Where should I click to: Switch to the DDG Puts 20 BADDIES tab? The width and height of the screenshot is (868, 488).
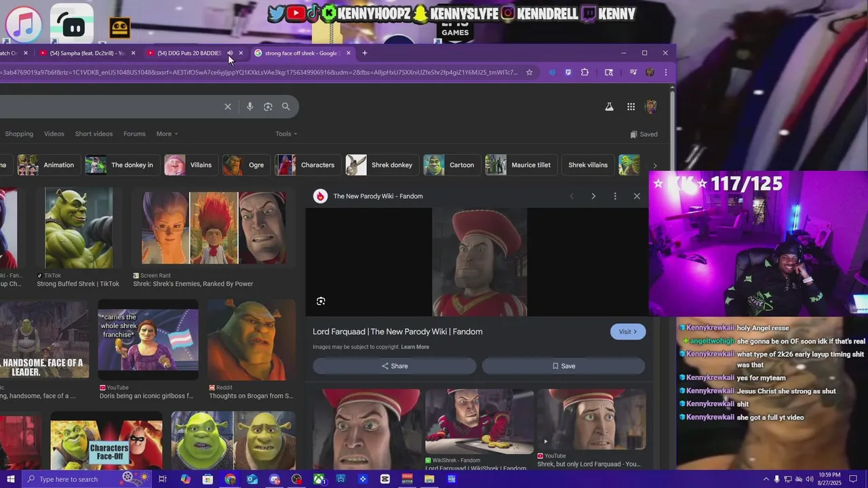189,53
